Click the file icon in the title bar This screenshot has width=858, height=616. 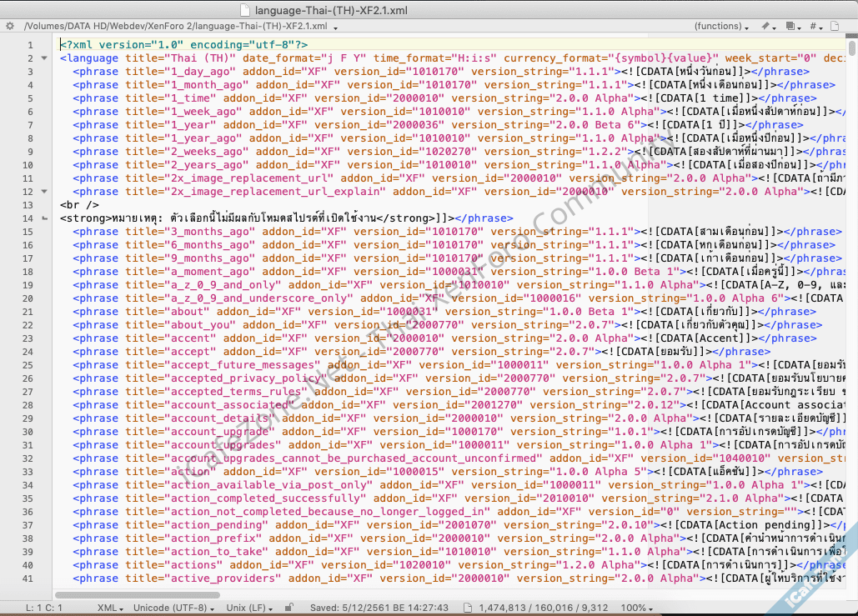(x=246, y=9)
